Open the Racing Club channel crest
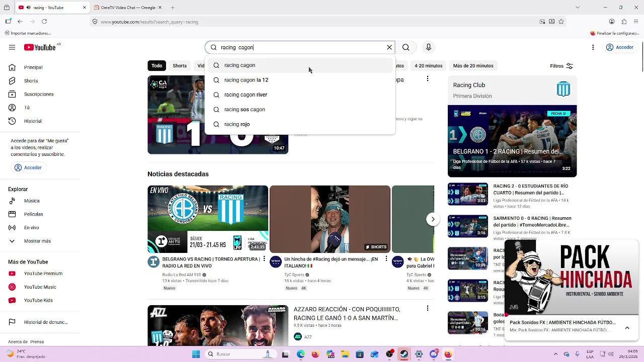Viewport: 644px width, 362px height. click(x=563, y=89)
